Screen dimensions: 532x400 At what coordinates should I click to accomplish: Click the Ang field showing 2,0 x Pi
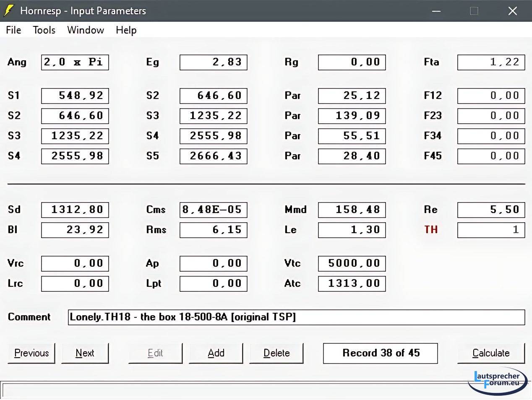click(75, 62)
